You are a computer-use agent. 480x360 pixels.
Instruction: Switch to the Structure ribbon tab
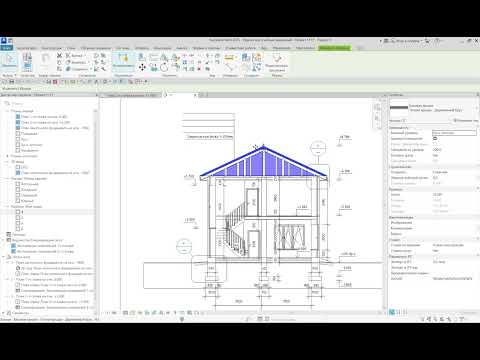[51, 48]
